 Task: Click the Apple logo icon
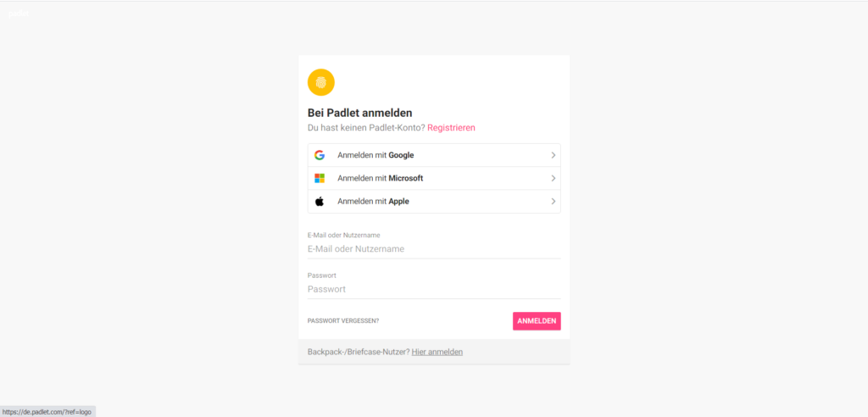pos(320,201)
